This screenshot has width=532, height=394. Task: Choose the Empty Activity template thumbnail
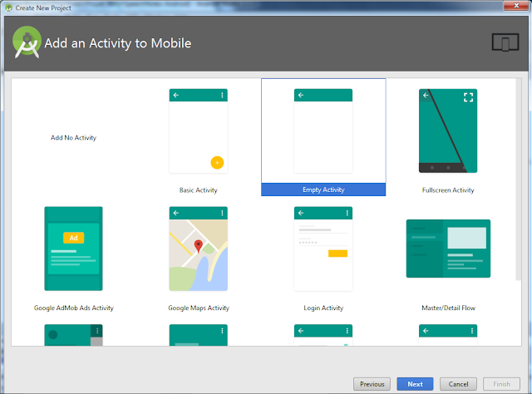coord(323,131)
